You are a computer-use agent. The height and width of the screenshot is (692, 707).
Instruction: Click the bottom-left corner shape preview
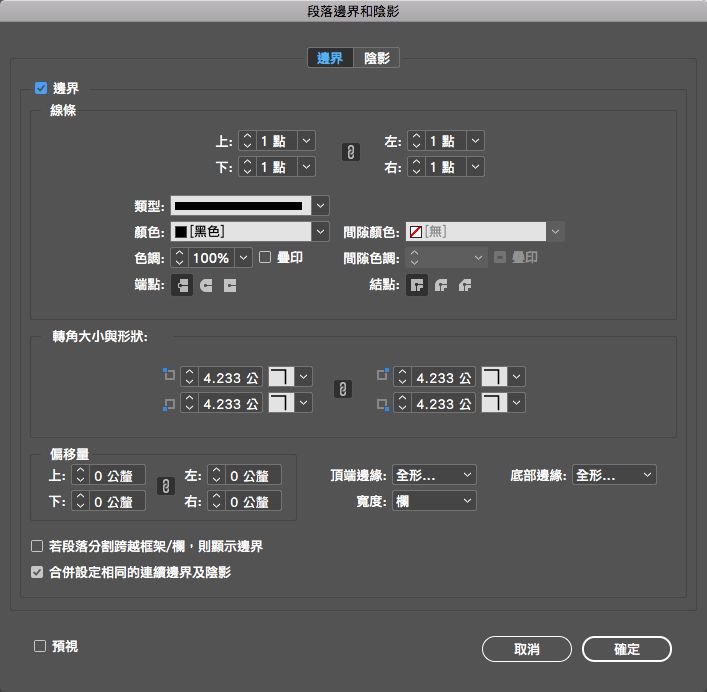[x=281, y=403]
